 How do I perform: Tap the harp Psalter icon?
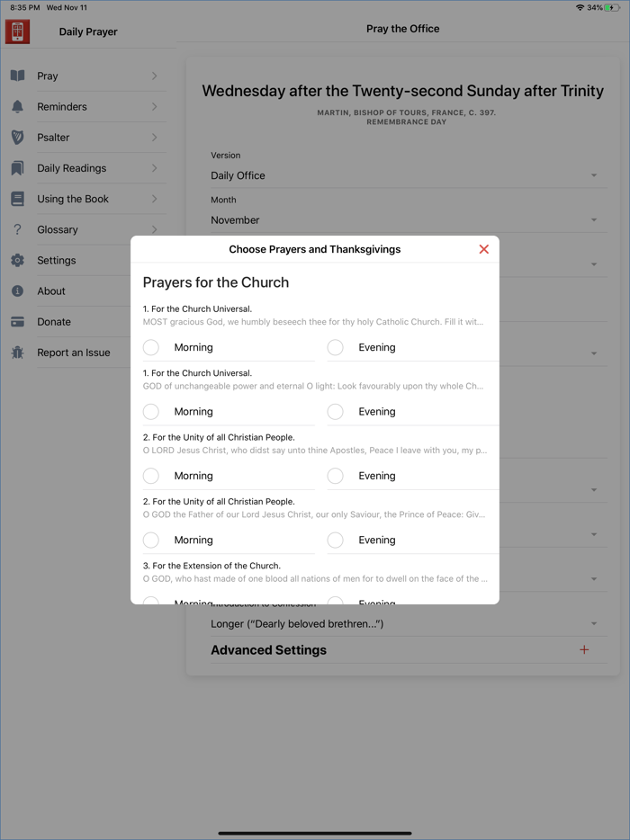tap(18, 137)
